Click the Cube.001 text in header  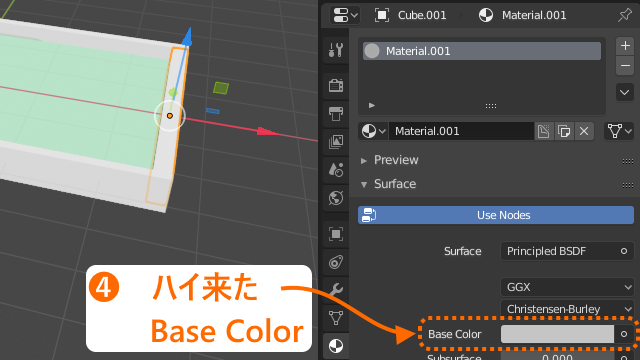tap(422, 15)
